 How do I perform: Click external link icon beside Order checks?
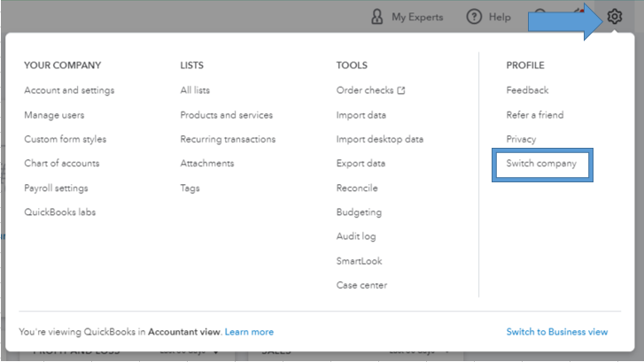coord(401,90)
